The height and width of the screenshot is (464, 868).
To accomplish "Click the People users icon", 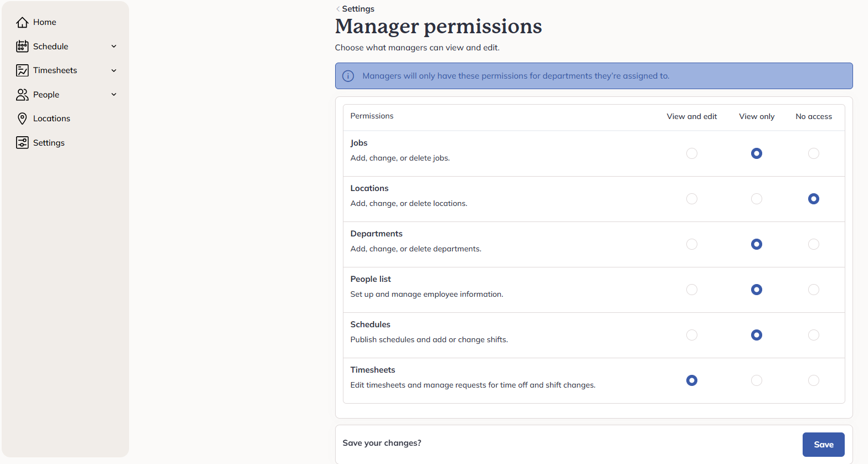I will (22, 95).
